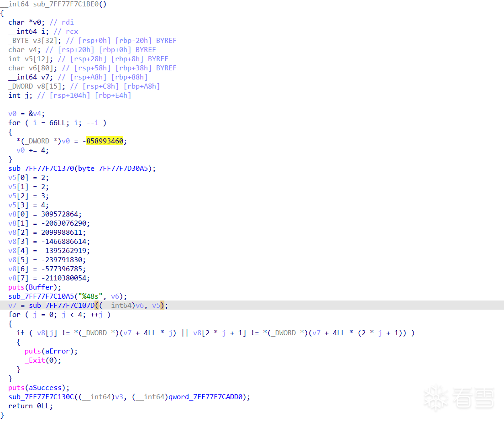Click the int v5[12] declaration
Screen dimensions: 504x422
[x=31, y=59]
